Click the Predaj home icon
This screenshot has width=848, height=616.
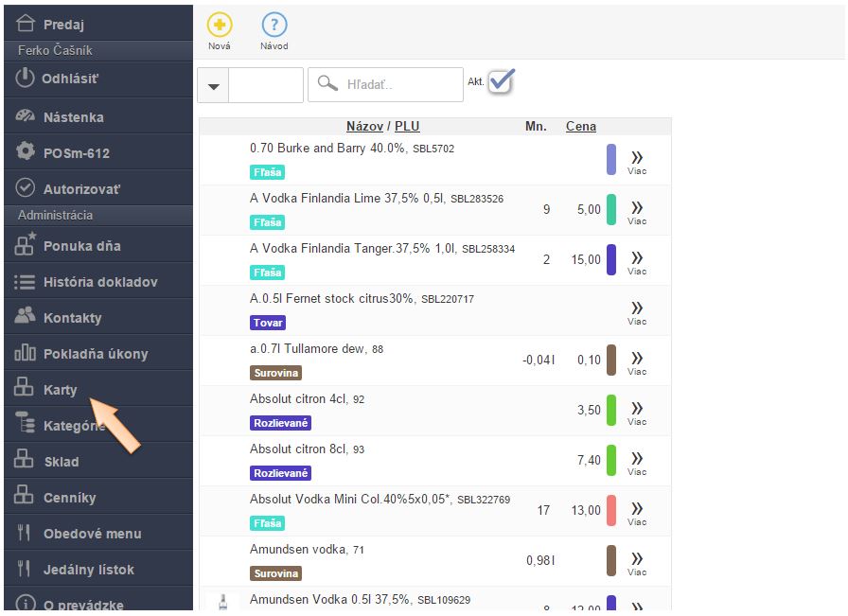point(26,25)
